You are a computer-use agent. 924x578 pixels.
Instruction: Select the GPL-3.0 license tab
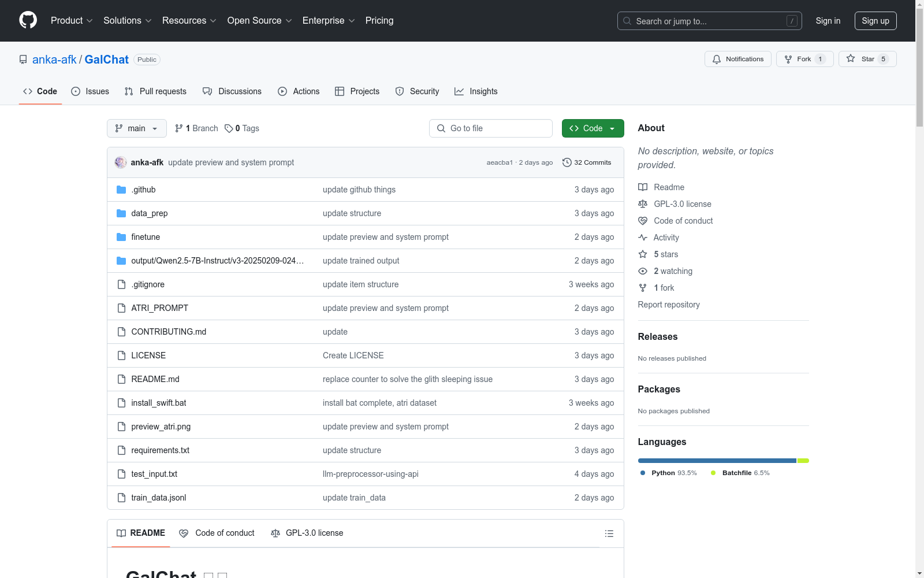(x=307, y=533)
